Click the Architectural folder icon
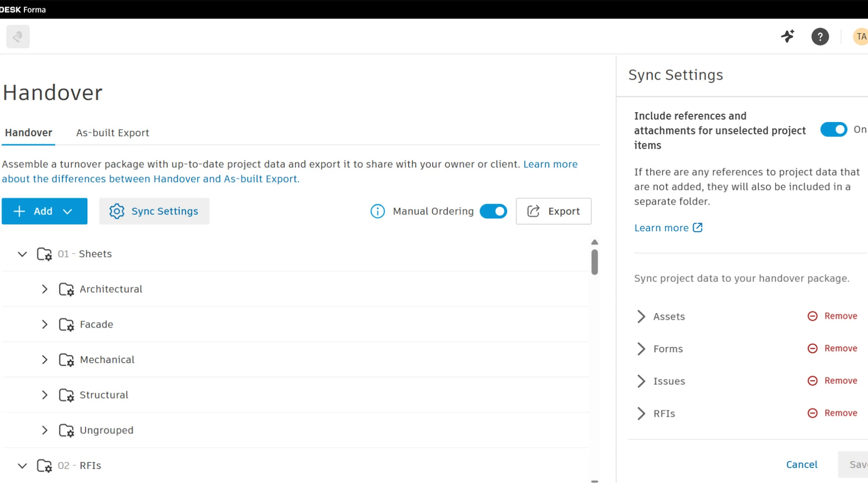868x488 pixels. pos(66,289)
